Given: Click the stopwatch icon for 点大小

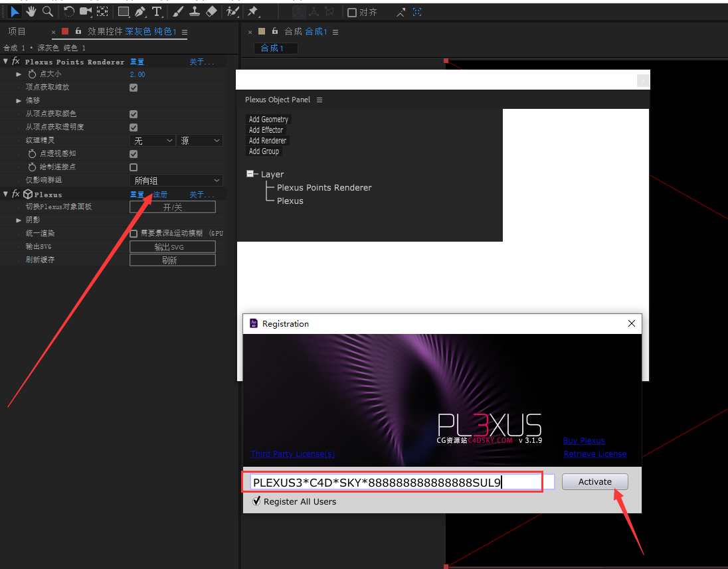Looking at the screenshot, I should 32,74.
